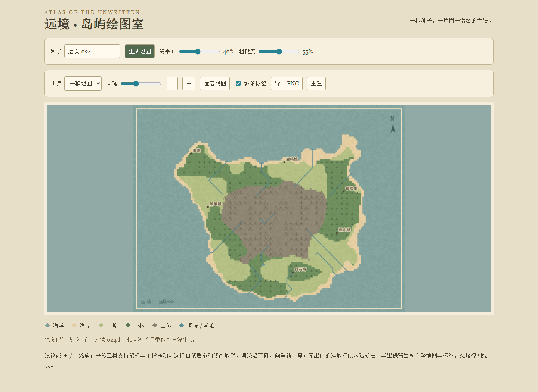Open the 平移地图 tool dropdown
The height and width of the screenshot is (392, 538).
point(83,84)
